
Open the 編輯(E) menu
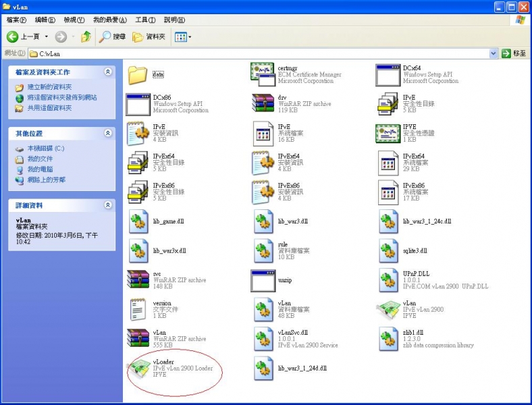pos(45,20)
